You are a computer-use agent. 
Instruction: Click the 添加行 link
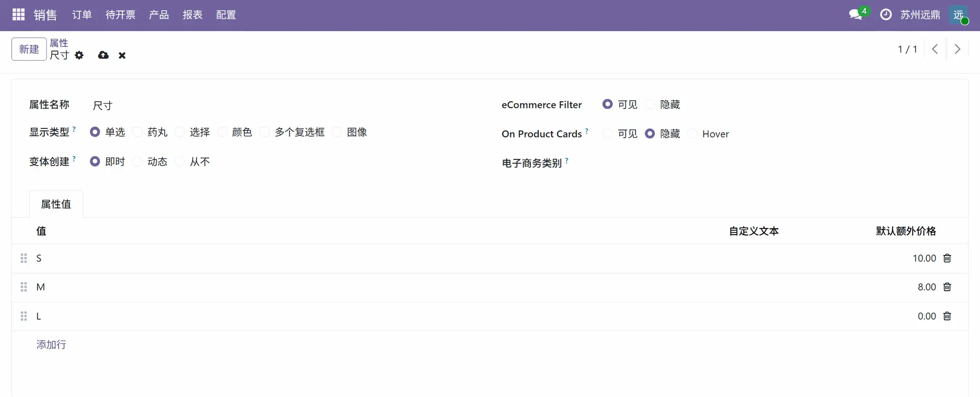coord(51,345)
